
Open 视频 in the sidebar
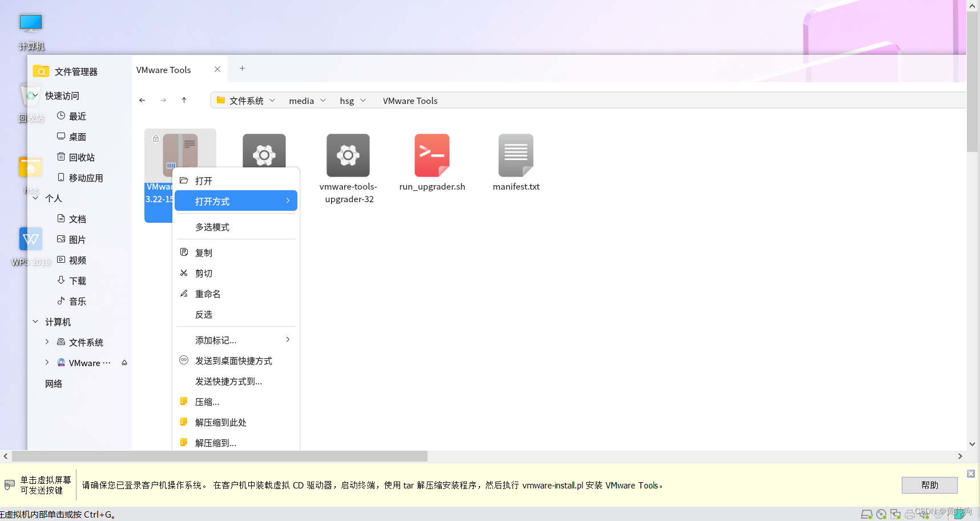click(72, 260)
